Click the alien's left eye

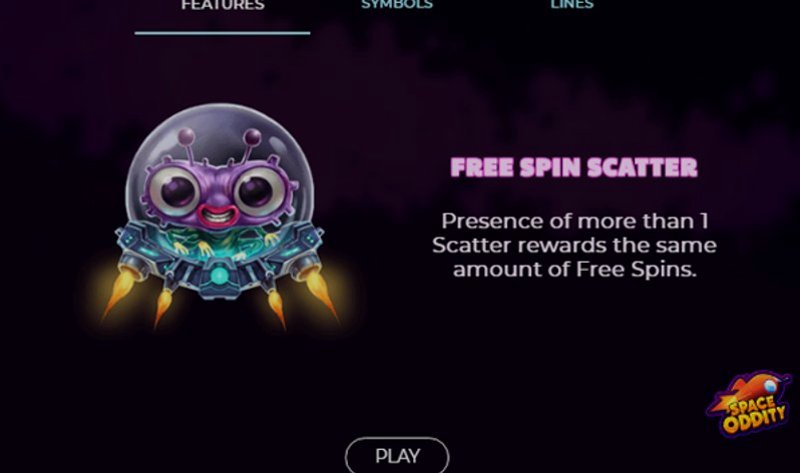(177, 191)
